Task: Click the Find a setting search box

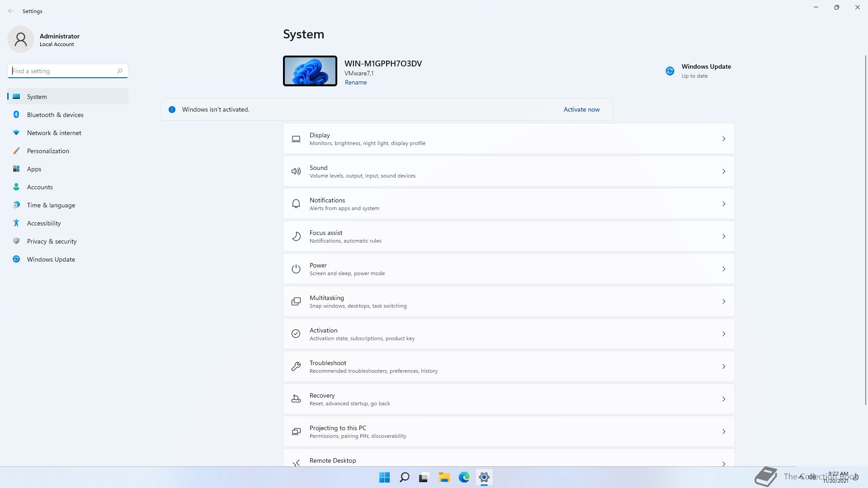Action: (68, 71)
